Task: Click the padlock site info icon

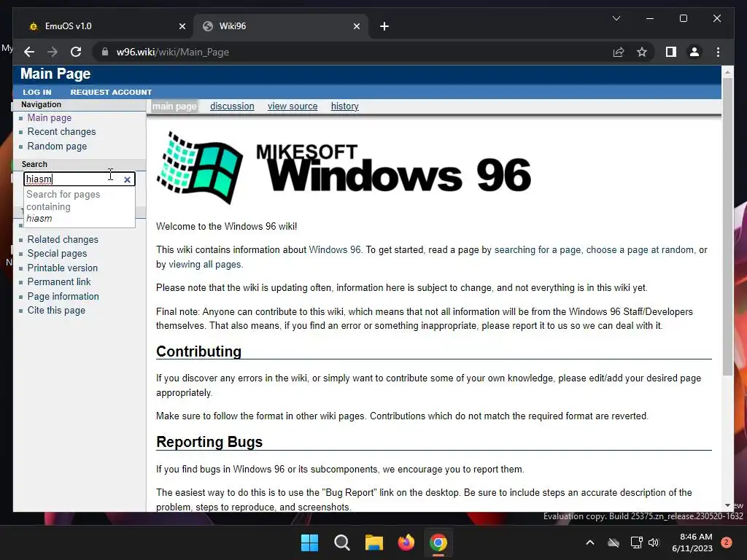Action: [105, 52]
